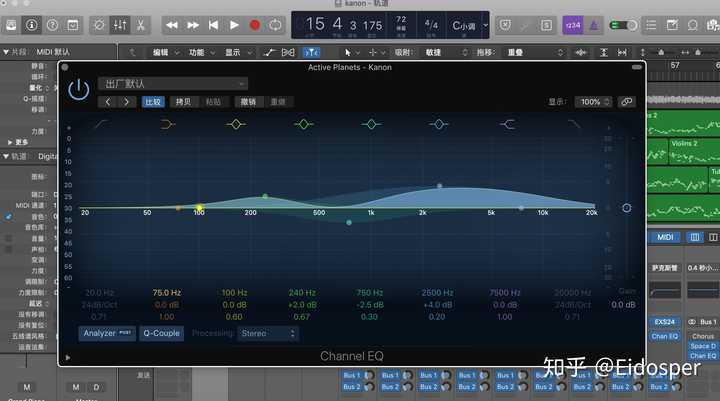Toggle the Analyzer button
Screen dimensions: 720x401
(x=107, y=333)
